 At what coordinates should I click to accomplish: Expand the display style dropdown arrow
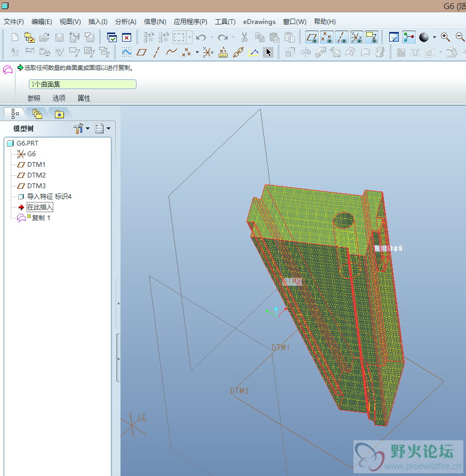434,37
